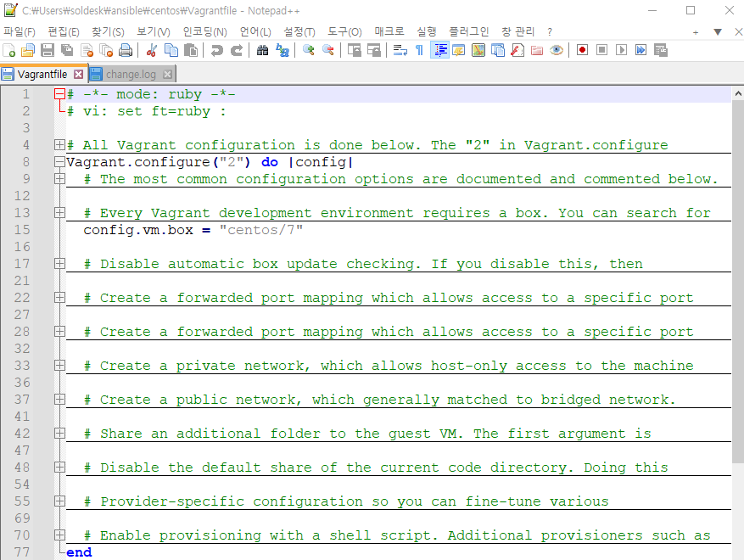The width and height of the screenshot is (744, 560).
Task: Click the vertical scrollbar up arrow
Action: tap(738, 93)
